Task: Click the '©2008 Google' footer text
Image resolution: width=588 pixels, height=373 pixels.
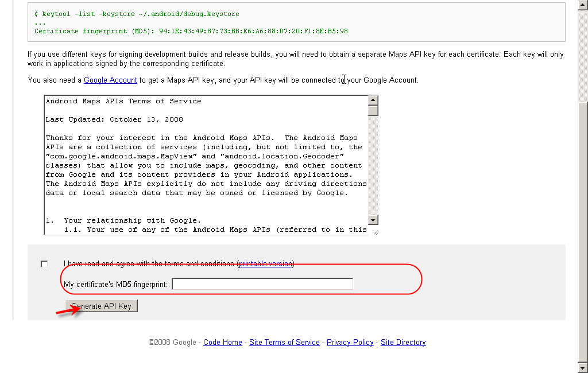Action: 172,342
